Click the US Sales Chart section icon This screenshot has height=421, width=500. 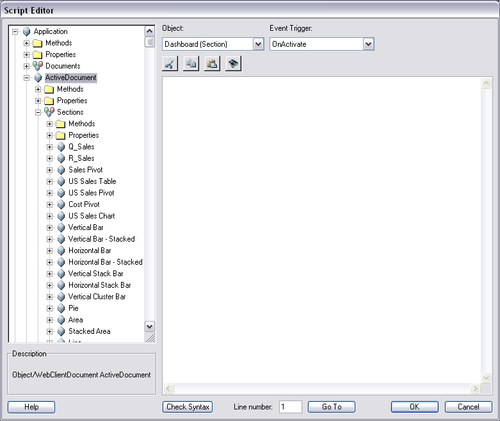coord(61,216)
